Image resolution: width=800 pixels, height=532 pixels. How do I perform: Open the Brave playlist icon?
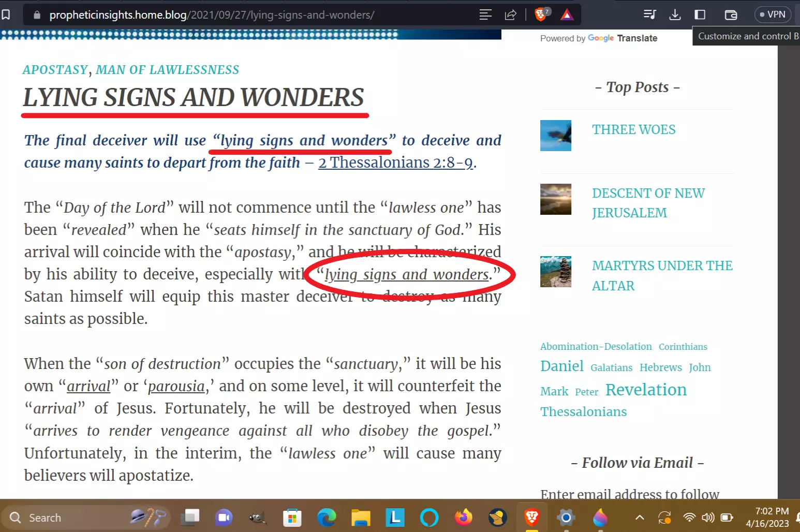pyautogui.click(x=649, y=14)
